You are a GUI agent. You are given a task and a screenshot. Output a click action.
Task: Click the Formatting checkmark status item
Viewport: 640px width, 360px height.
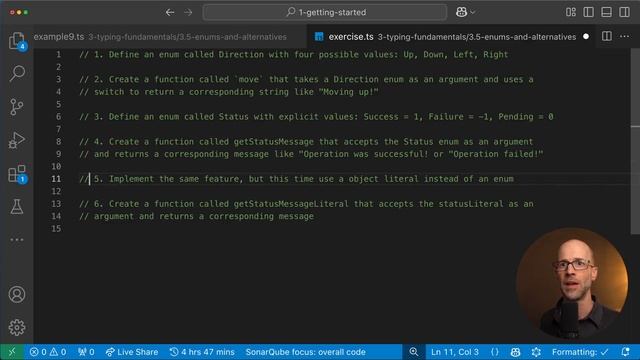pos(580,352)
